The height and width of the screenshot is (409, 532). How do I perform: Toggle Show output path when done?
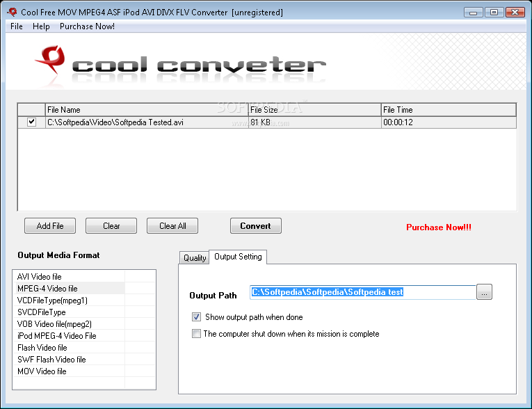196,317
